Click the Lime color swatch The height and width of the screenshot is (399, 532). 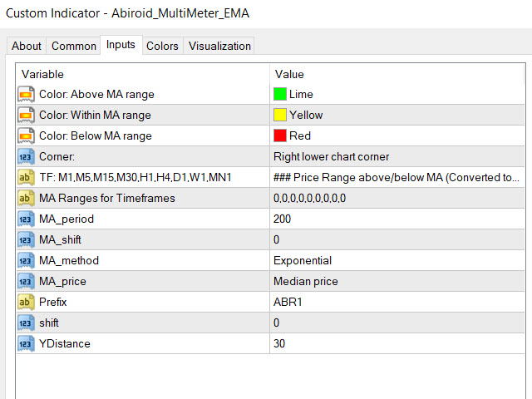(280, 94)
